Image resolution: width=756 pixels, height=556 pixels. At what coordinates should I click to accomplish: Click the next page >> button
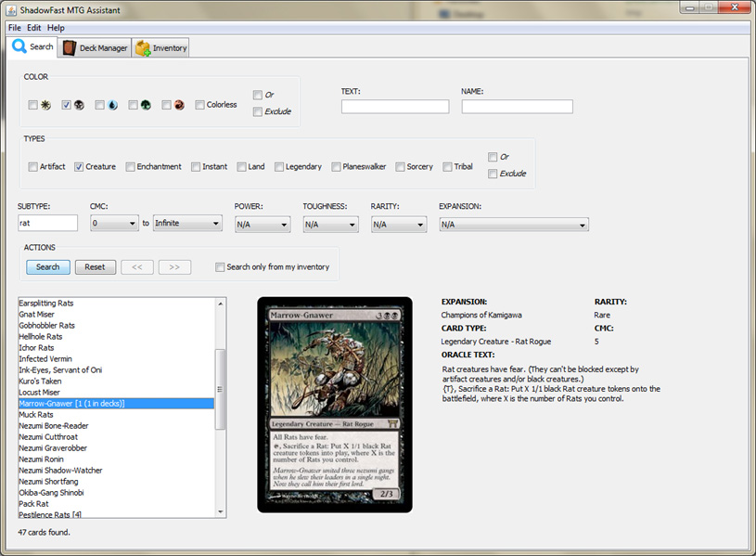(174, 267)
